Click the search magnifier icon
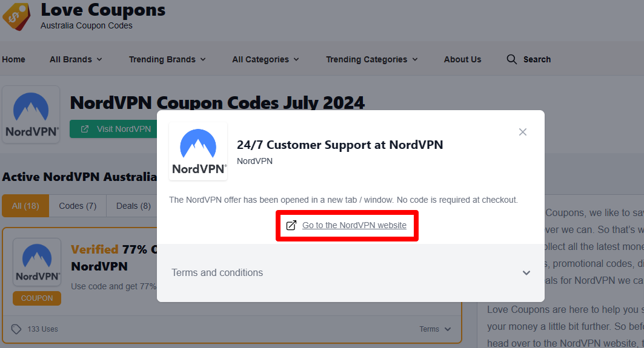Viewport: 644px width, 348px height. point(512,59)
